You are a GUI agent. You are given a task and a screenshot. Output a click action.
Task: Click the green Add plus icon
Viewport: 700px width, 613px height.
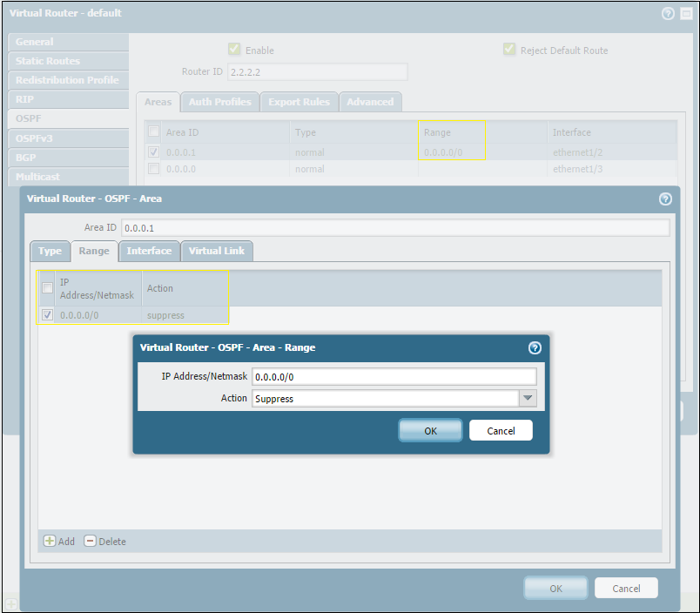(50, 541)
